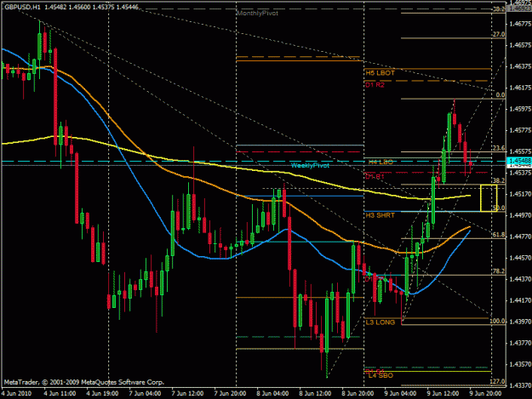Click the 23.6 Fibonacci level label
This screenshot has width=532, height=399.
coord(499,148)
